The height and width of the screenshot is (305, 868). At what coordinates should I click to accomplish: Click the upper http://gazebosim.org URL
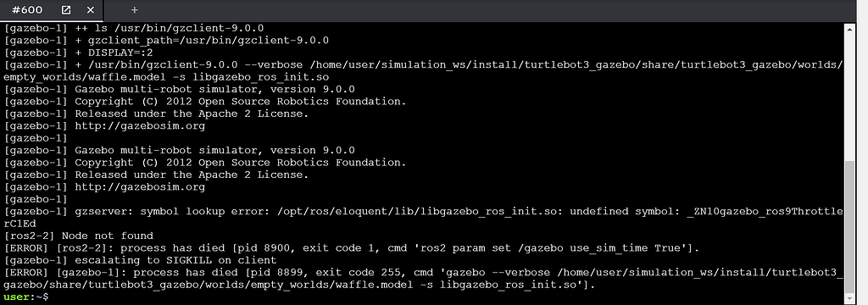tap(140, 125)
